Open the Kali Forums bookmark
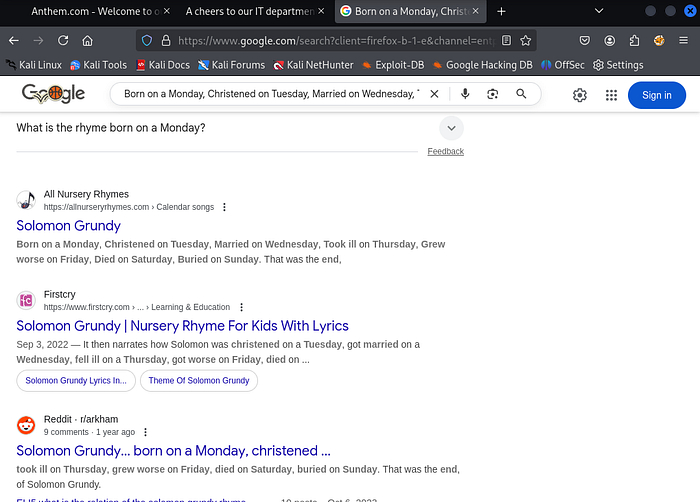The width and height of the screenshot is (700, 502). pos(231,65)
